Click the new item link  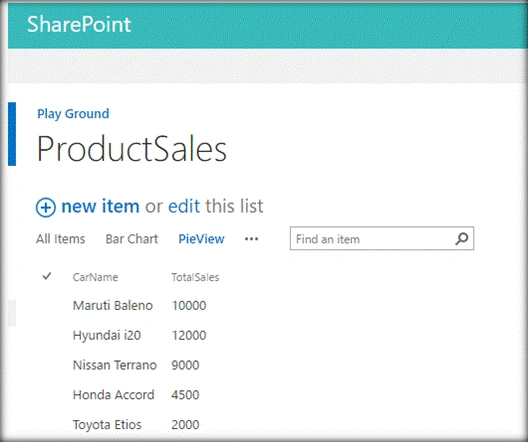(100, 206)
